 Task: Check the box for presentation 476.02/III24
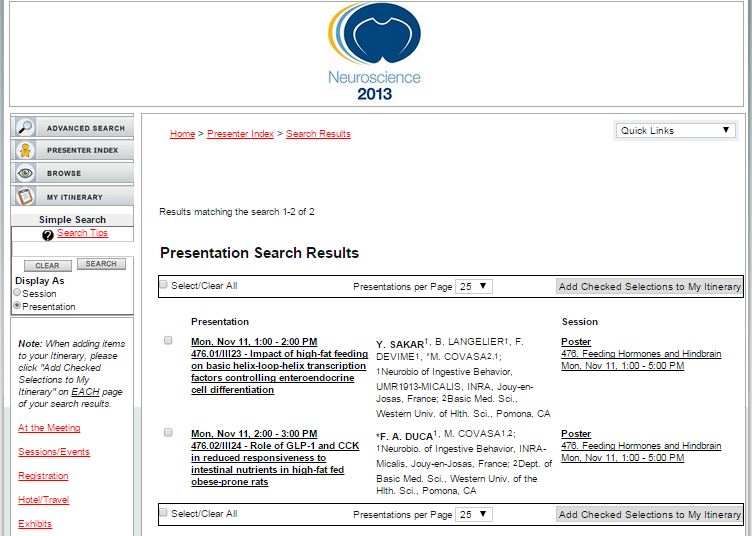[x=168, y=433]
